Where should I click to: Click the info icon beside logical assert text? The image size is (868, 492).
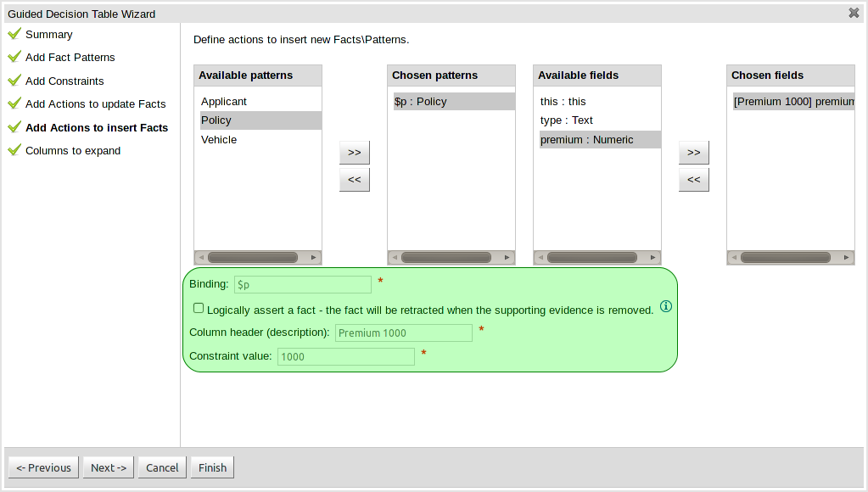click(x=666, y=306)
